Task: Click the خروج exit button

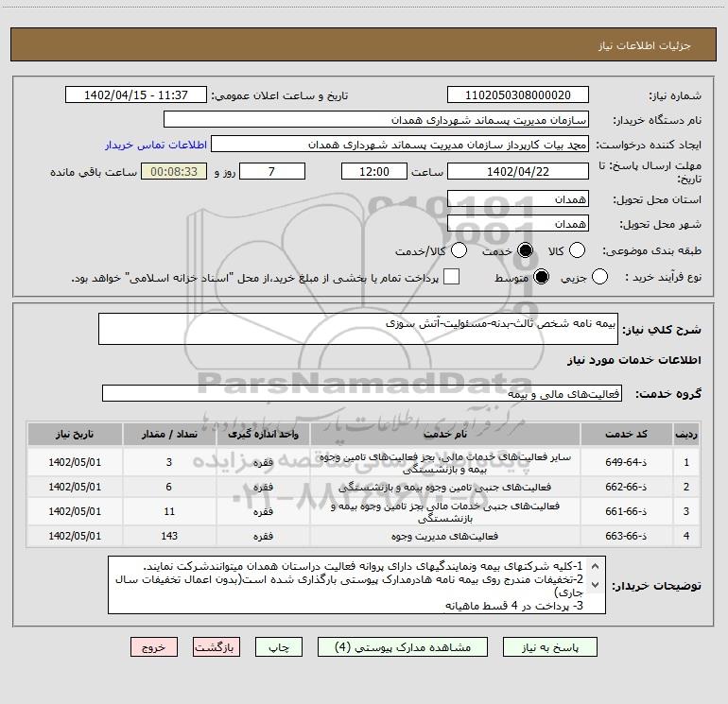Action: [154, 647]
